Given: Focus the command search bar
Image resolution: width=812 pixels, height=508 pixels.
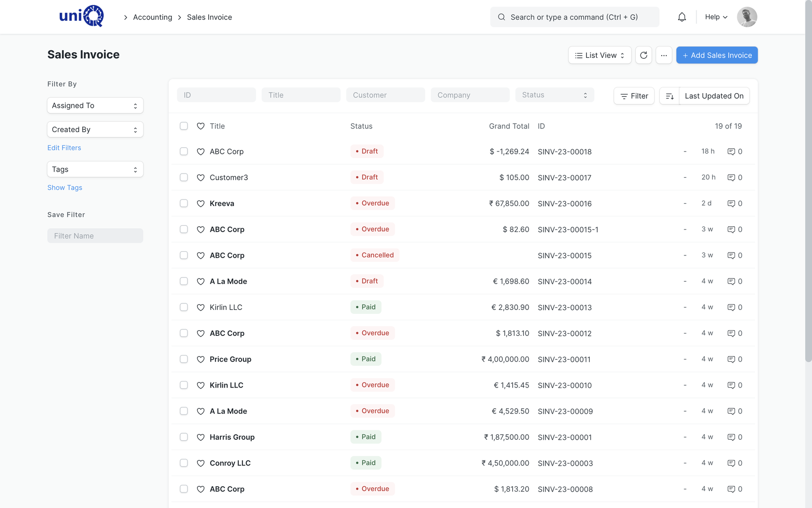Looking at the screenshot, I should click(x=575, y=17).
